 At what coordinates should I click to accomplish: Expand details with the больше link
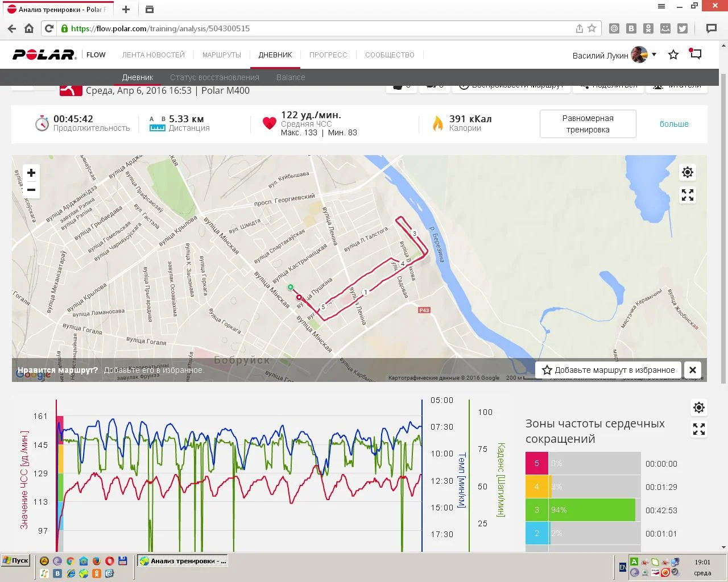pos(674,124)
